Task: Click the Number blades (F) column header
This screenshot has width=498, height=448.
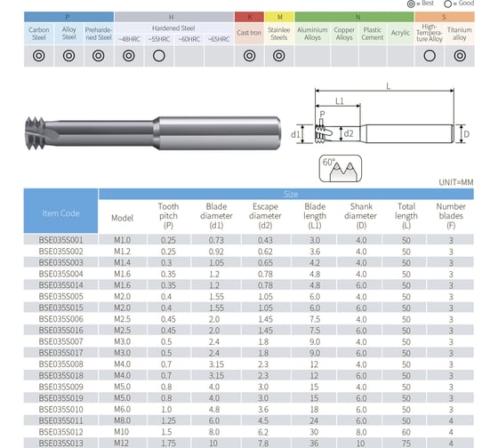Action: 451,216
